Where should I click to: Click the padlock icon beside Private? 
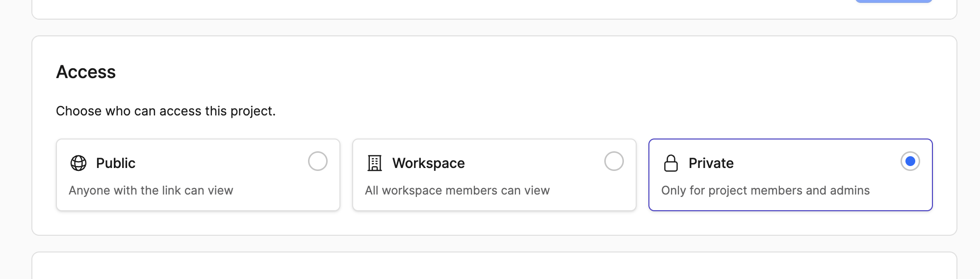coord(671,163)
